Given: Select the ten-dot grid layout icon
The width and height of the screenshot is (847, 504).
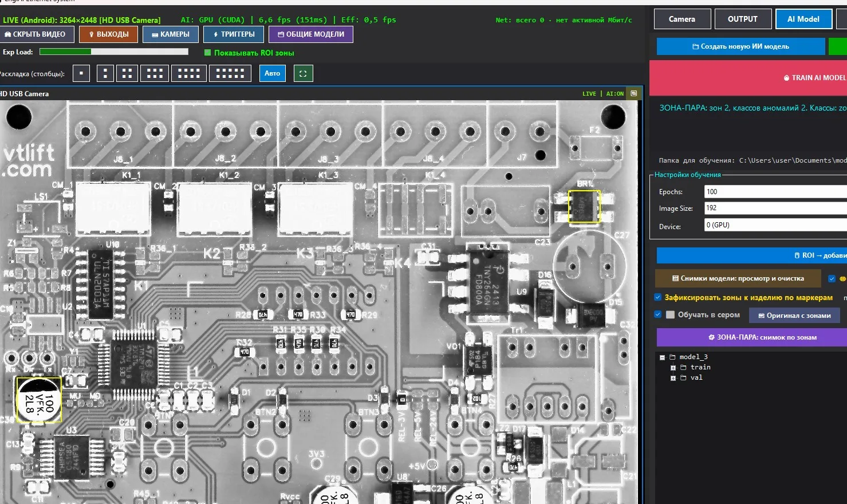Looking at the screenshot, I should click(x=230, y=73).
